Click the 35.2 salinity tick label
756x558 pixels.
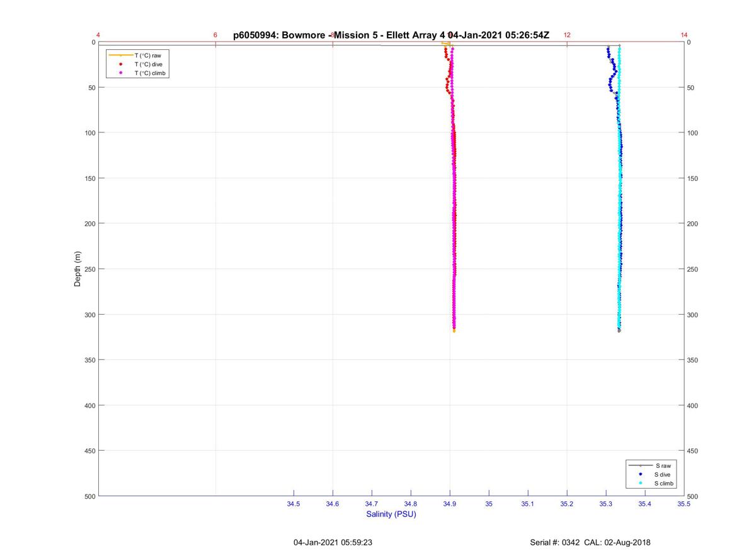pyautogui.click(x=567, y=504)
